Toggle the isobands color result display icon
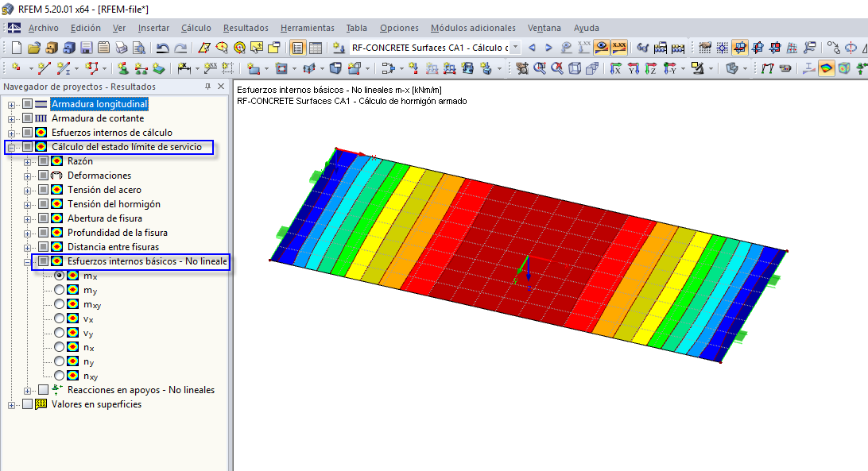This screenshot has height=471, width=868. [827, 68]
